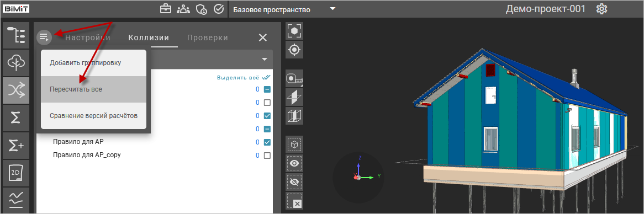Close the collisions panel
This screenshot has height=214, width=644.
tap(263, 38)
